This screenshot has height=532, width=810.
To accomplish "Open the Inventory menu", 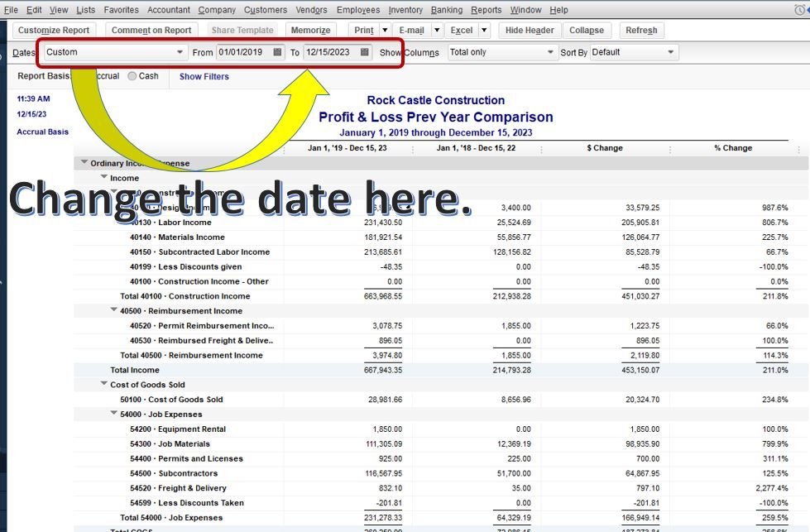I will coord(405,10).
